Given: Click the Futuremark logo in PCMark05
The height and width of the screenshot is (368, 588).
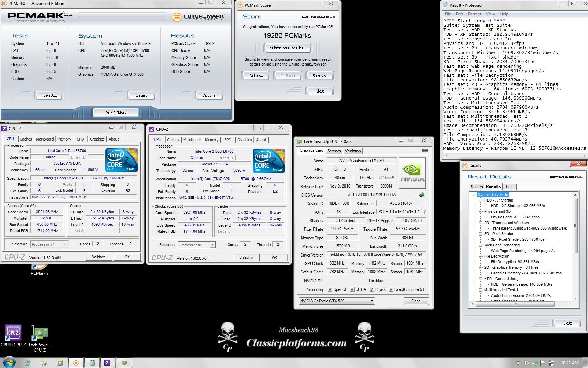Looking at the screenshot, I should (x=198, y=17).
